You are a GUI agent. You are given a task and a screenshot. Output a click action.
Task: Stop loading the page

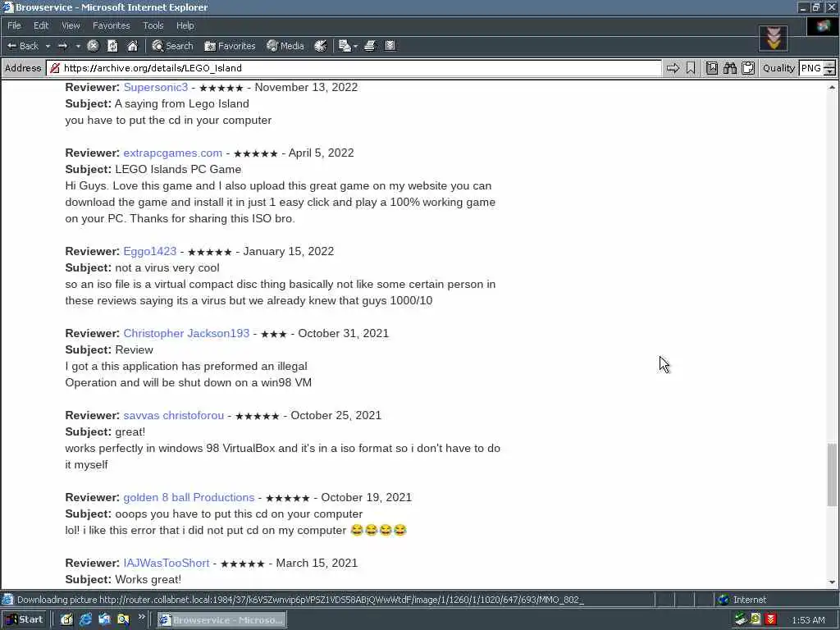(93, 46)
